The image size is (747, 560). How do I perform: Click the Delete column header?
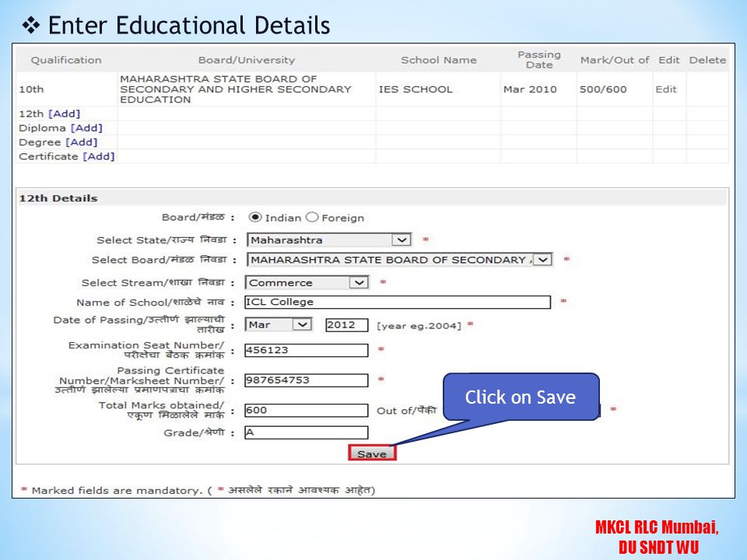707,60
